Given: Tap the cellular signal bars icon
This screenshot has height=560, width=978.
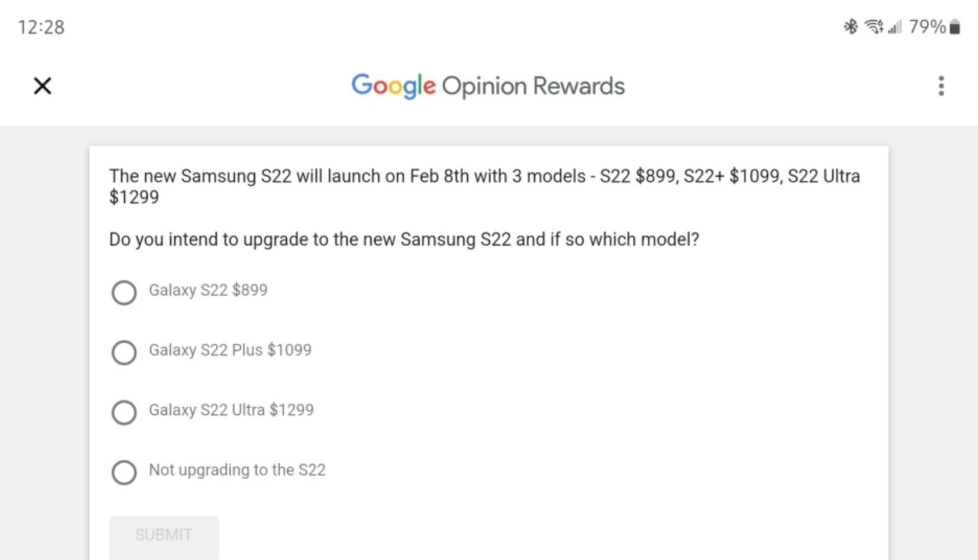Looking at the screenshot, I should click(x=894, y=26).
